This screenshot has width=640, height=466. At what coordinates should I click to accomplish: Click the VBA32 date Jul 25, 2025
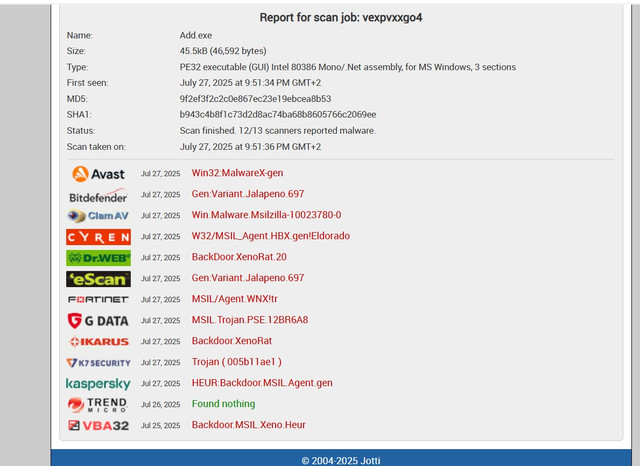click(x=160, y=426)
